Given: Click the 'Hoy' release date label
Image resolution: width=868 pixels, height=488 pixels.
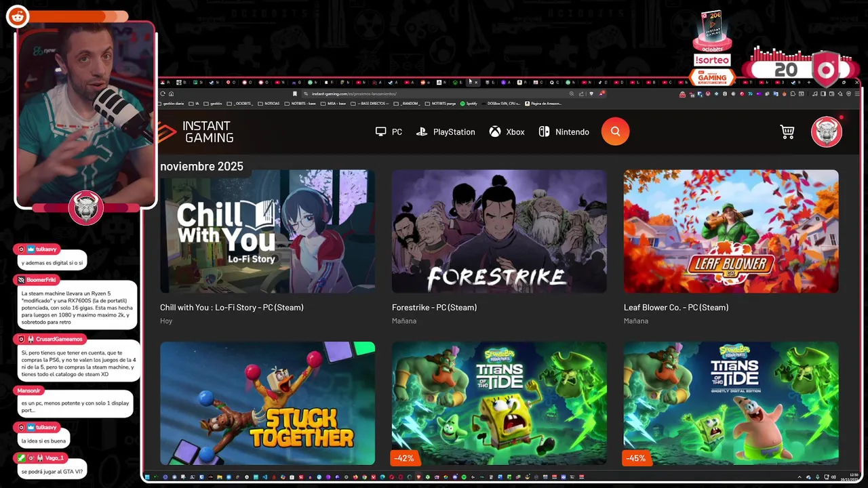Looking at the screenshot, I should [x=166, y=321].
